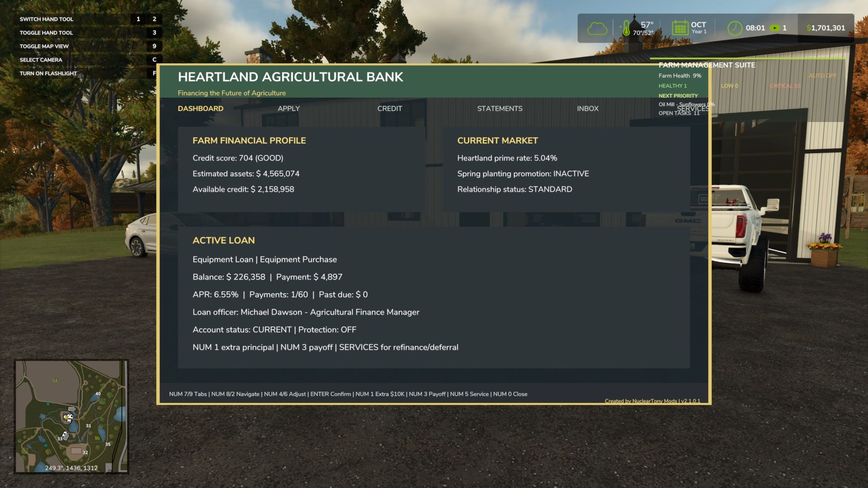The image size is (868, 488).
Task: Click the Toggle Hand Tool key 3
Action: pyautogui.click(x=154, y=33)
